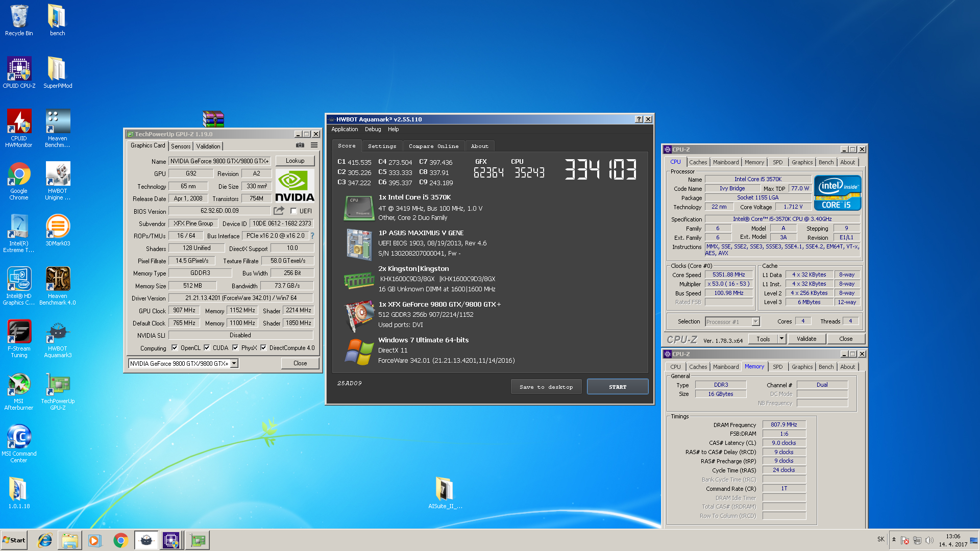Launch TechPowerUp GPU-Z desktop shortcut

(x=57, y=391)
